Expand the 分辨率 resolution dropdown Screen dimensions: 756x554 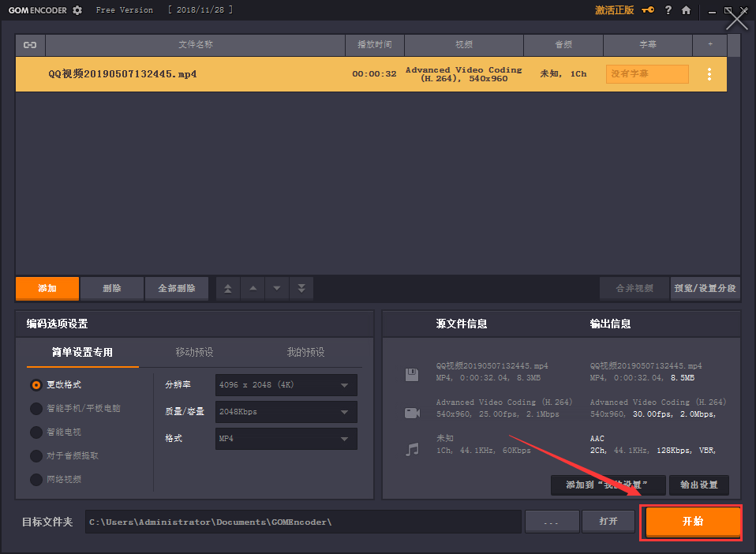286,385
